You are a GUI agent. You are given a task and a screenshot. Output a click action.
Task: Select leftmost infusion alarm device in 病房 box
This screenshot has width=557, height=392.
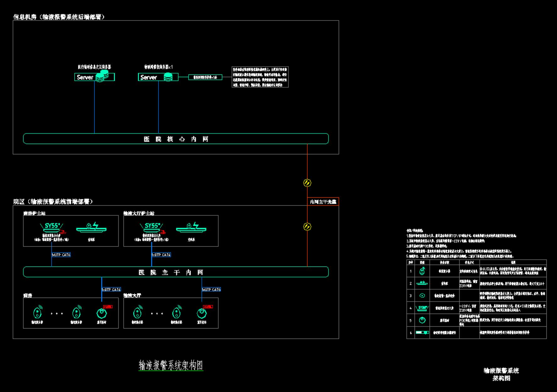point(38,312)
